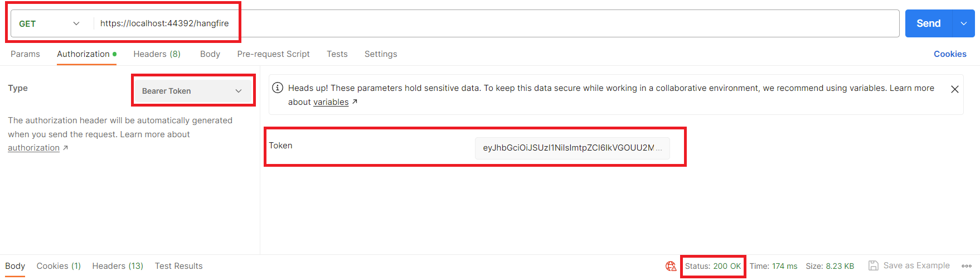Open the Cookies link
This screenshot has height=280, width=980.
tap(950, 54)
